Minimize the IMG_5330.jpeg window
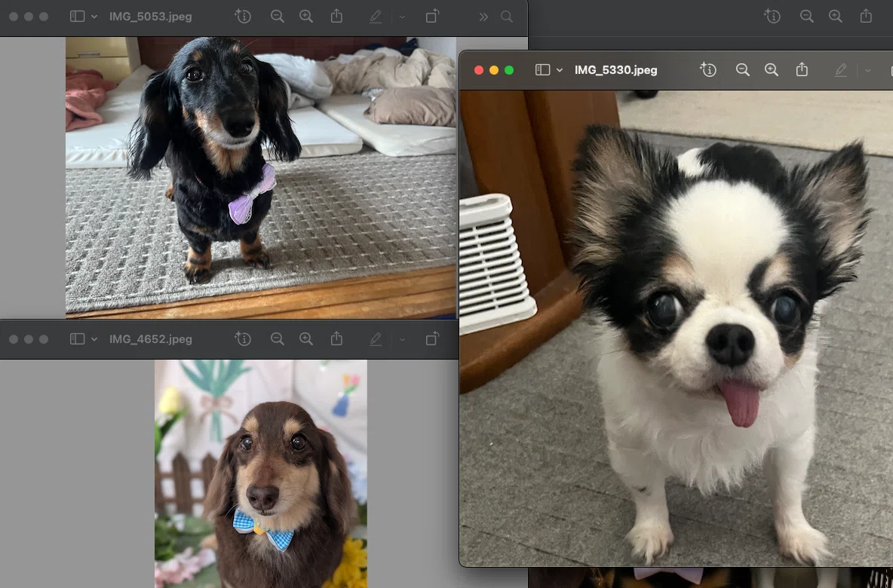The height and width of the screenshot is (588, 893). [494, 70]
